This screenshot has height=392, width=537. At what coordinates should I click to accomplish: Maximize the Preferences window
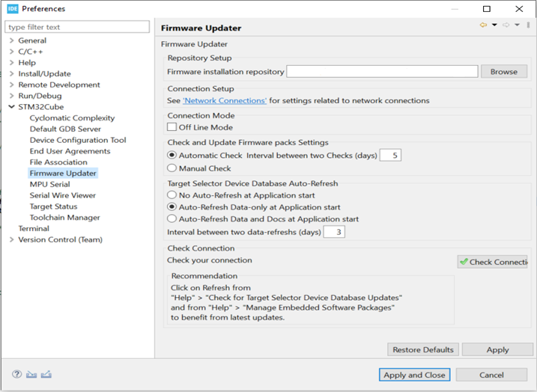pos(487,9)
